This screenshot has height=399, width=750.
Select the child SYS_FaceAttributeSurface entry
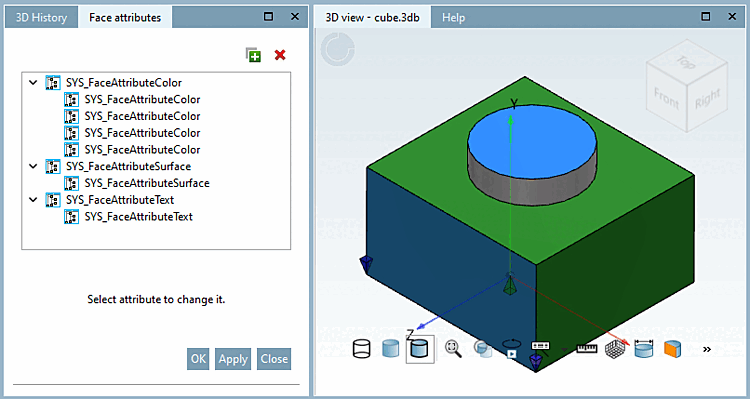147,183
